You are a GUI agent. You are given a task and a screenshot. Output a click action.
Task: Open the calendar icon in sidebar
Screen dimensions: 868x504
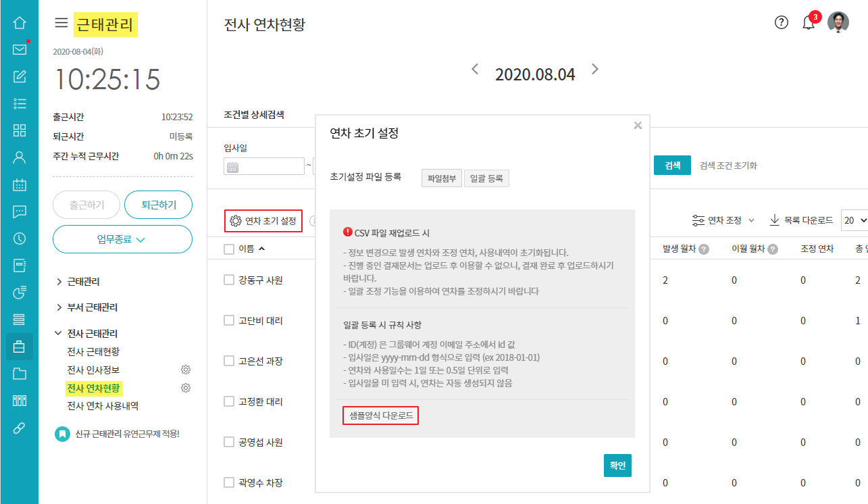point(20,184)
